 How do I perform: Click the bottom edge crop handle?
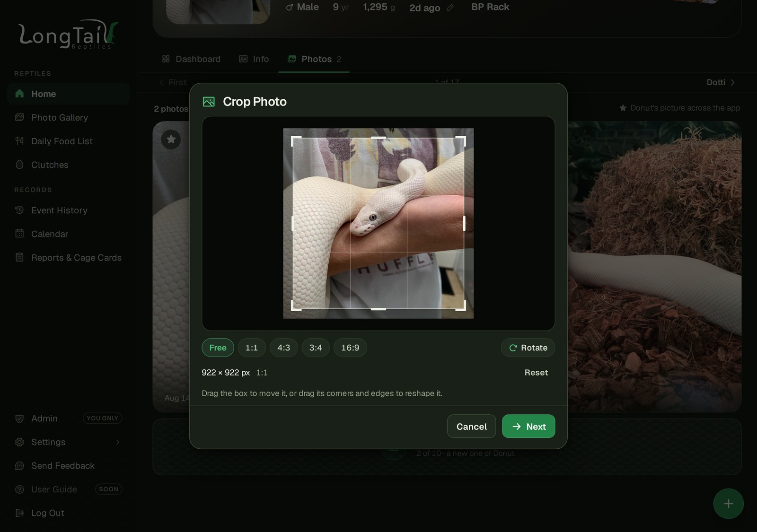tap(378, 309)
